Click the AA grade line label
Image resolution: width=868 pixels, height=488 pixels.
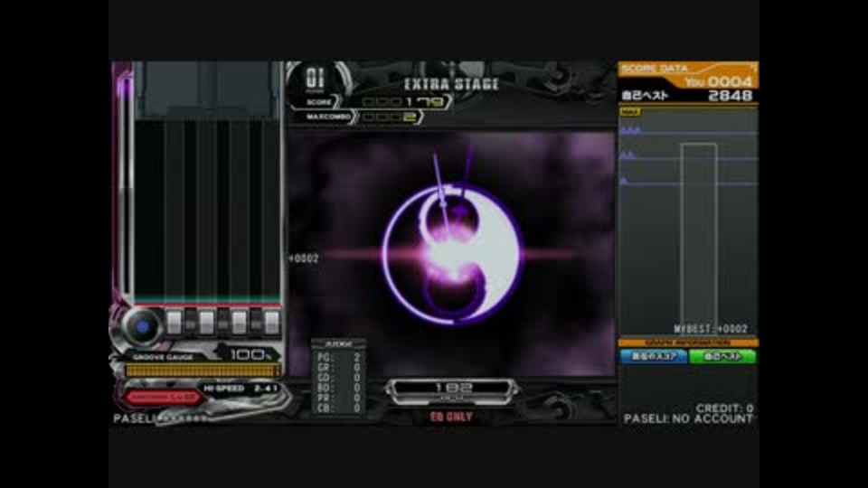pos(627,156)
